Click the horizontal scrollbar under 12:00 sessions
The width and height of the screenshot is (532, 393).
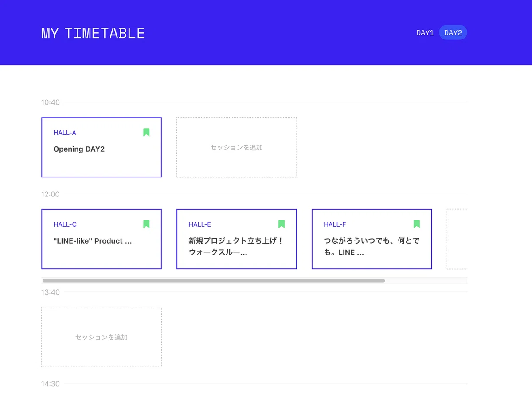(214, 281)
